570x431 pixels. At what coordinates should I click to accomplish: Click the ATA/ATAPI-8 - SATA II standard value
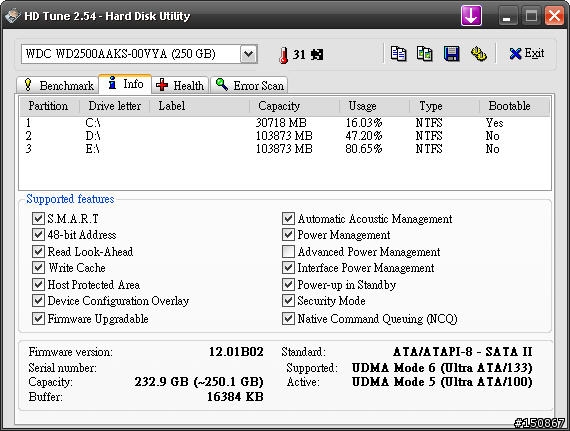click(x=463, y=352)
